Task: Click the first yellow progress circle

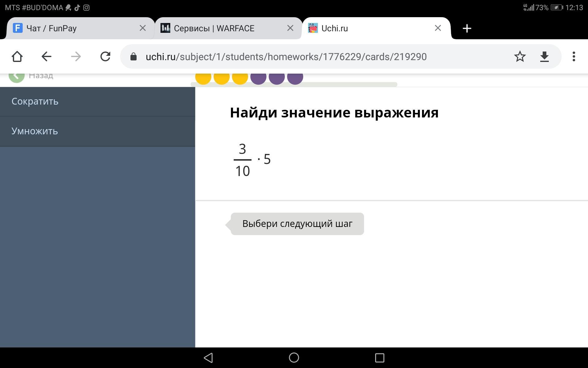Action: point(203,78)
